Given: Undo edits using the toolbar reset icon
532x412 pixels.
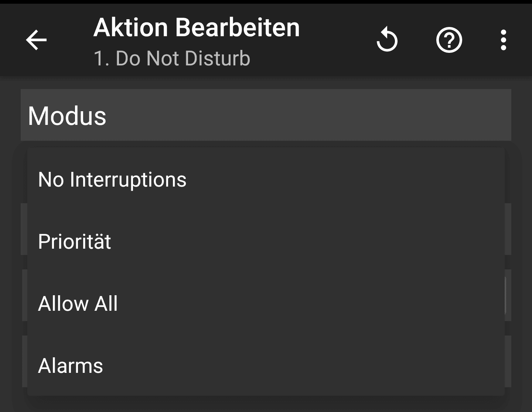Looking at the screenshot, I should point(387,40).
